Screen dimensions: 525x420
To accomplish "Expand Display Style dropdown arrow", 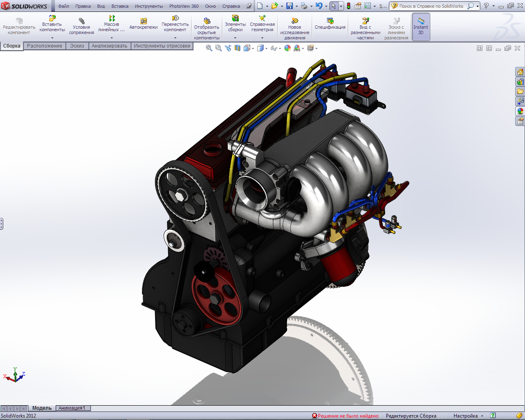I will pos(266,48).
